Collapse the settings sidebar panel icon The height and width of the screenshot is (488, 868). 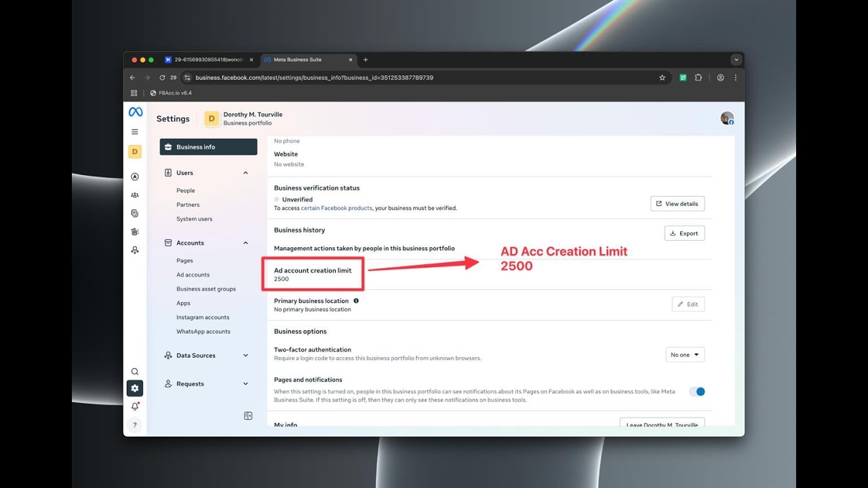(x=248, y=416)
